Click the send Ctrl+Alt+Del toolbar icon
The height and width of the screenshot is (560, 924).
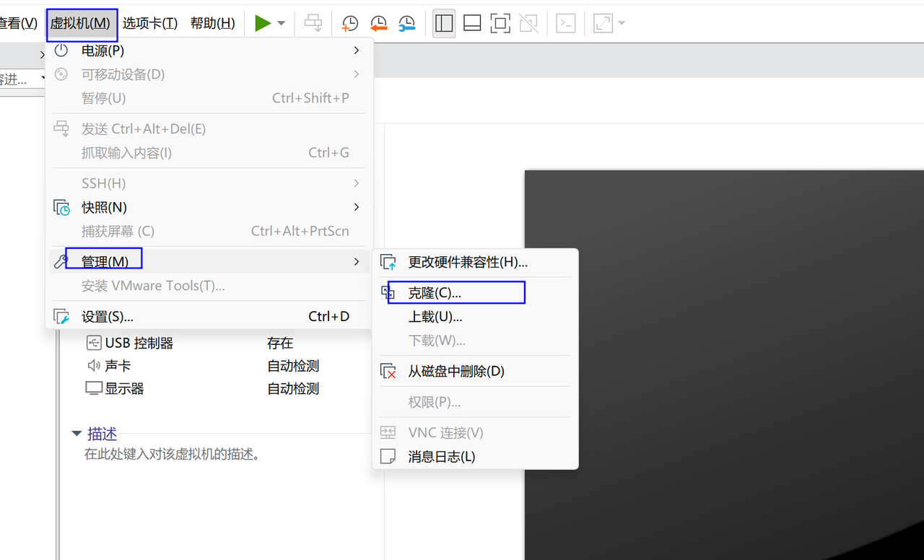coord(313,23)
